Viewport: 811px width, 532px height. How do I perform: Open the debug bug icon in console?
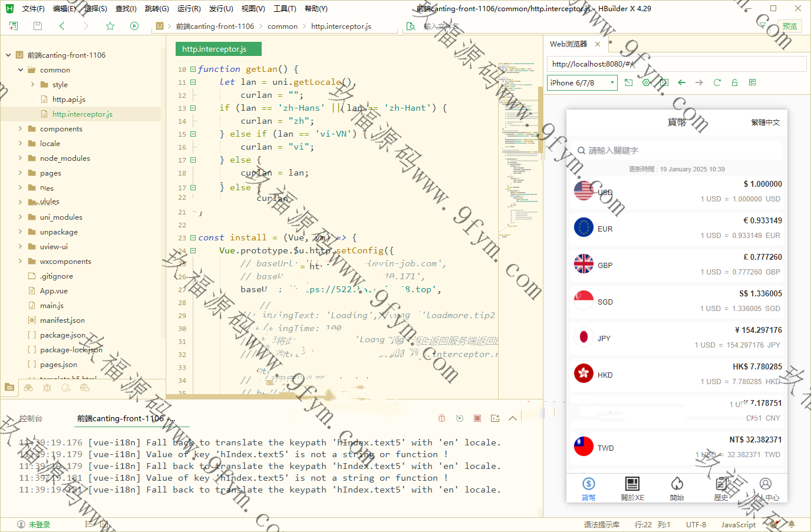(x=441, y=418)
